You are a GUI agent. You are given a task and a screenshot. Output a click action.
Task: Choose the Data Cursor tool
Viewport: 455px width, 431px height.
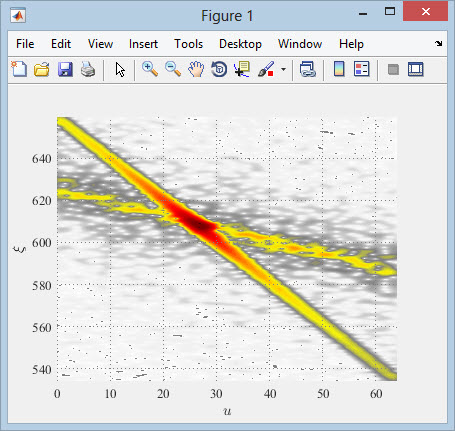click(242, 69)
